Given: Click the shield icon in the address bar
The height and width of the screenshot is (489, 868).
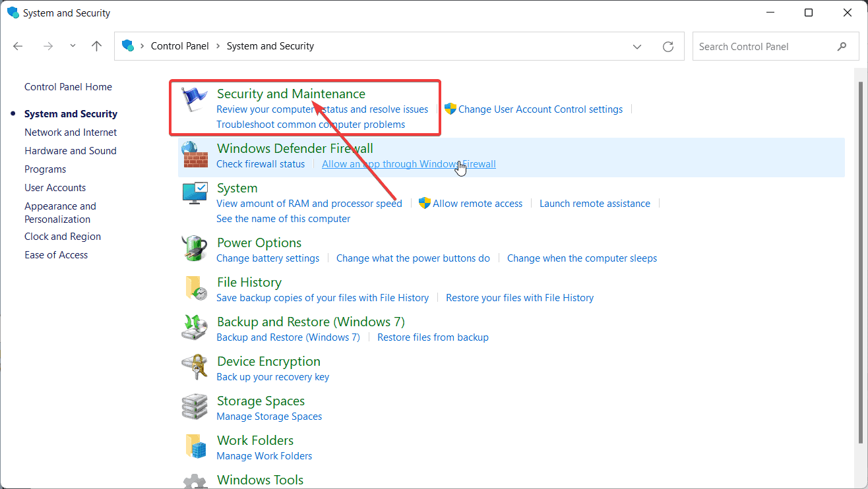Looking at the screenshot, I should pos(128,46).
